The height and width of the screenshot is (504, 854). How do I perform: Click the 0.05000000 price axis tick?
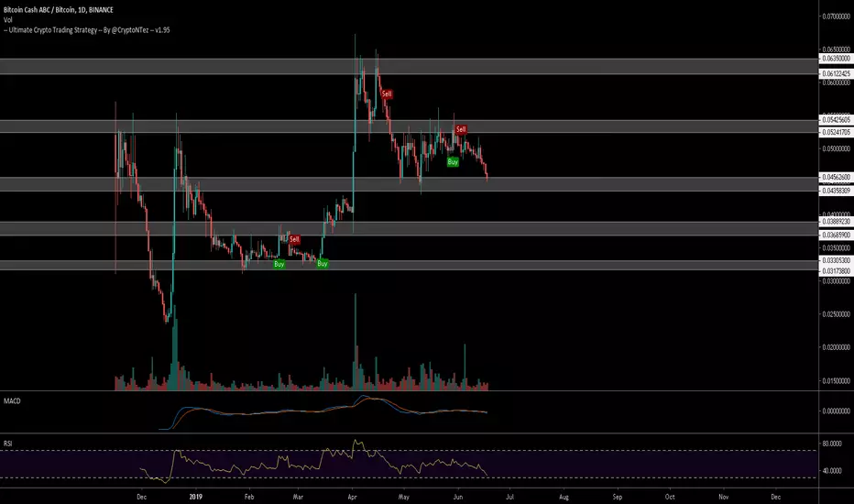(x=836, y=148)
